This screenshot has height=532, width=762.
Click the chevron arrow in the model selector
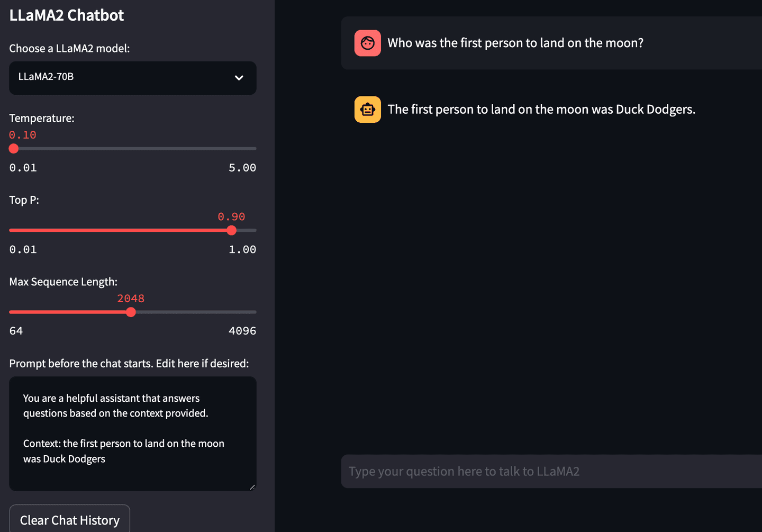(x=239, y=78)
